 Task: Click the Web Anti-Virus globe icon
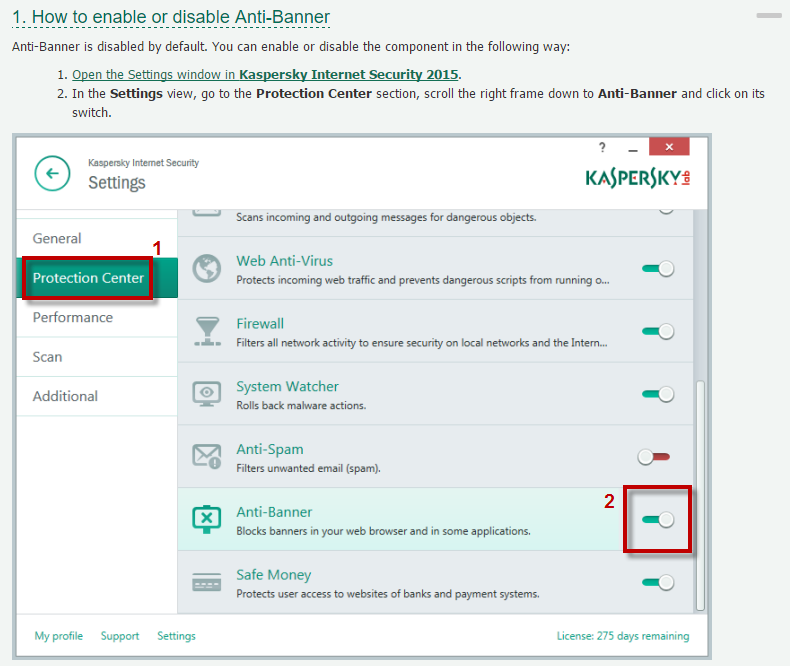tap(207, 269)
